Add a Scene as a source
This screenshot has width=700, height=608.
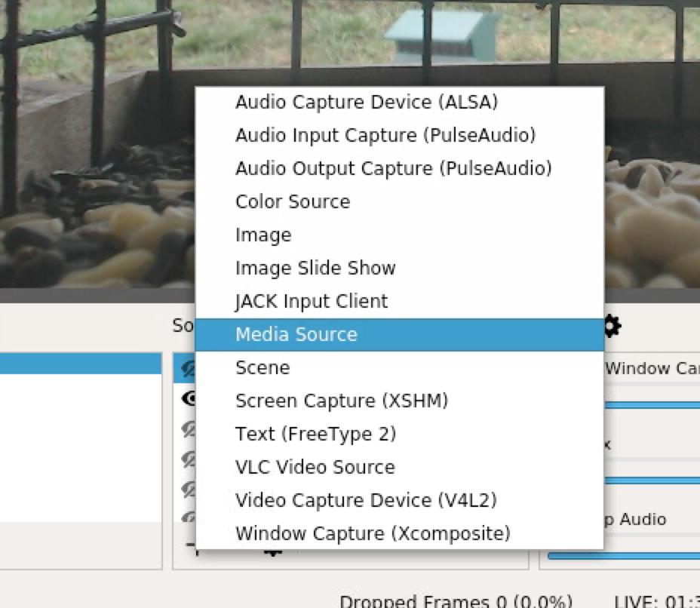click(262, 367)
